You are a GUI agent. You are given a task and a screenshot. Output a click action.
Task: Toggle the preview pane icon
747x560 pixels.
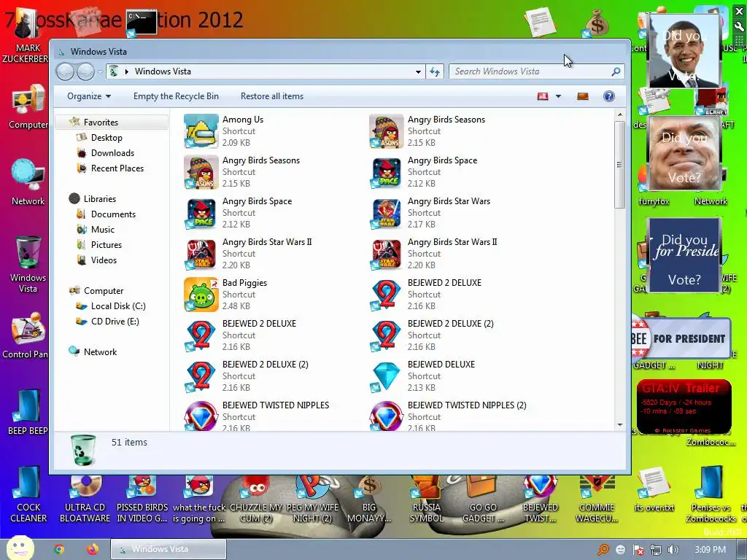(582, 96)
